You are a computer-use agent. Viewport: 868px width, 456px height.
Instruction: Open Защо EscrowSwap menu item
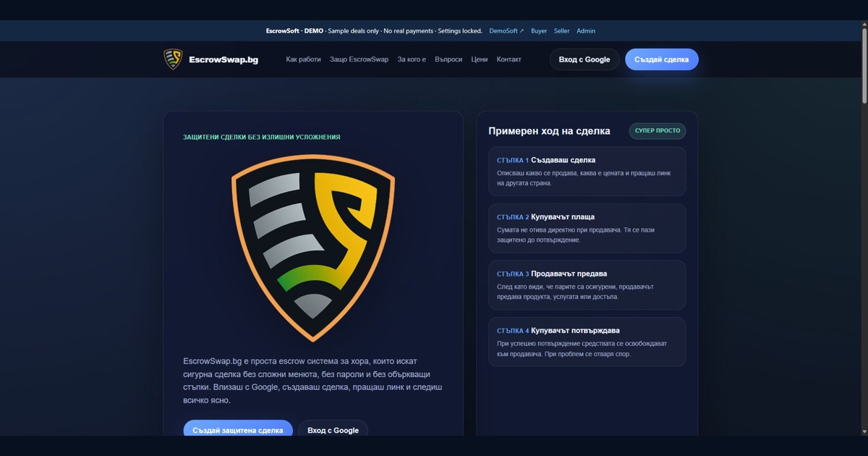coord(359,59)
